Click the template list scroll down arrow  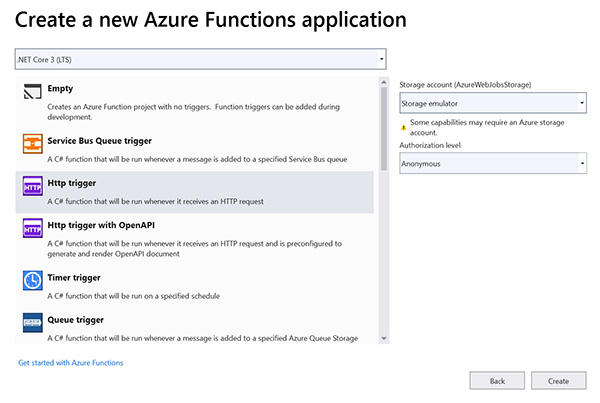tap(384, 339)
